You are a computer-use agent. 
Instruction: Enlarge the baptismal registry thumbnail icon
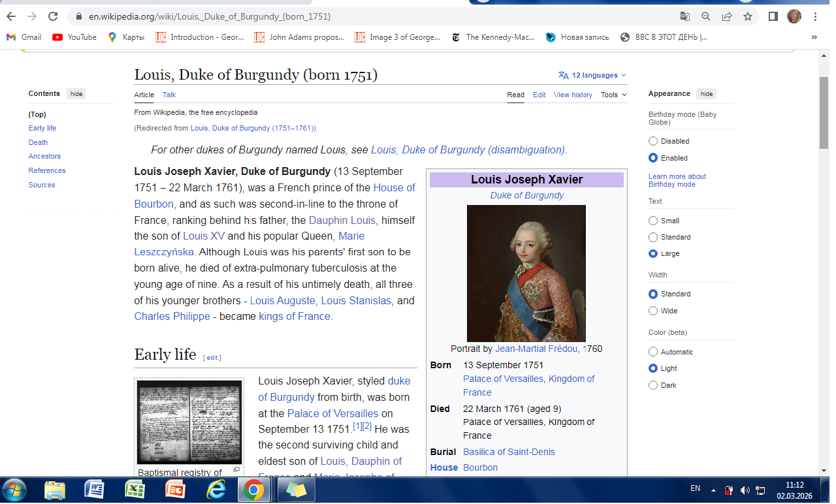coord(236,469)
